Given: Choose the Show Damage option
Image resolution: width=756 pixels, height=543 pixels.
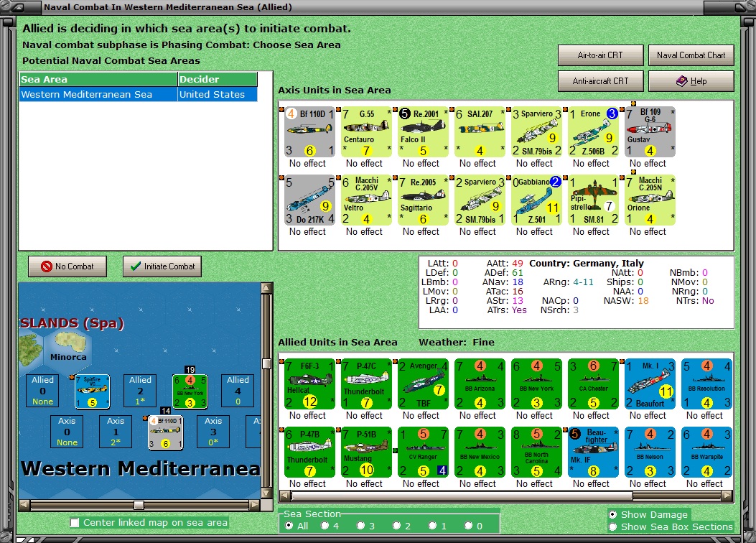Looking at the screenshot, I should pyautogui.click(x=613, y=514).
